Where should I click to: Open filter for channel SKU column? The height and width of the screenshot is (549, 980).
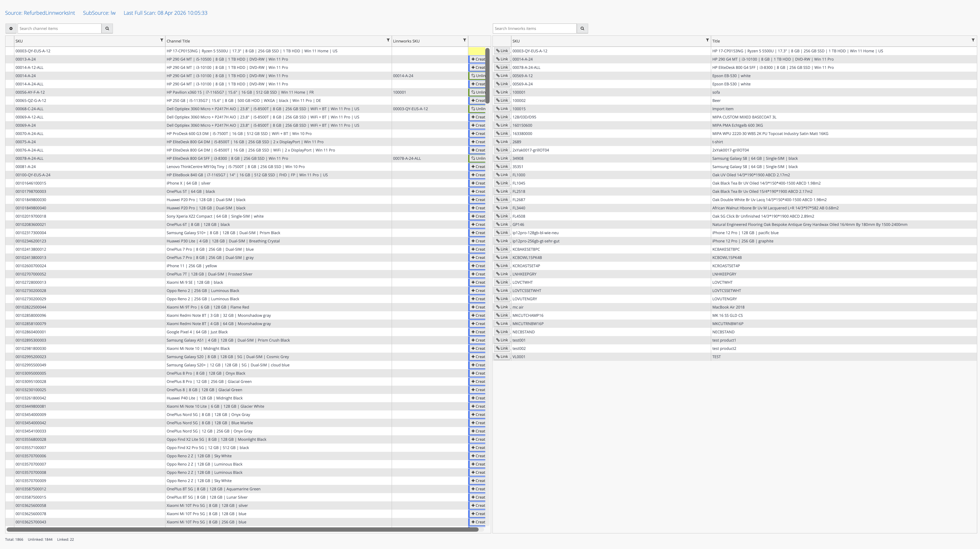point(162,40)
